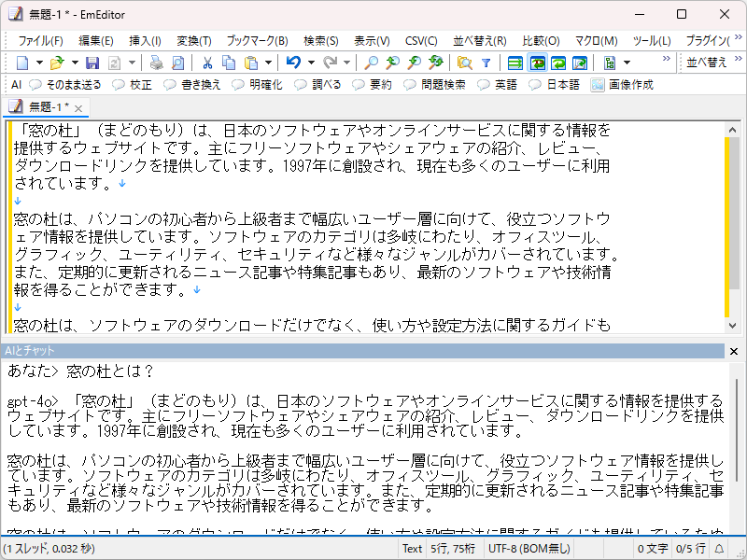747x560 pixels.
Task: Open the ブックマーク(B) menu
Action: (x=258, y=41)
